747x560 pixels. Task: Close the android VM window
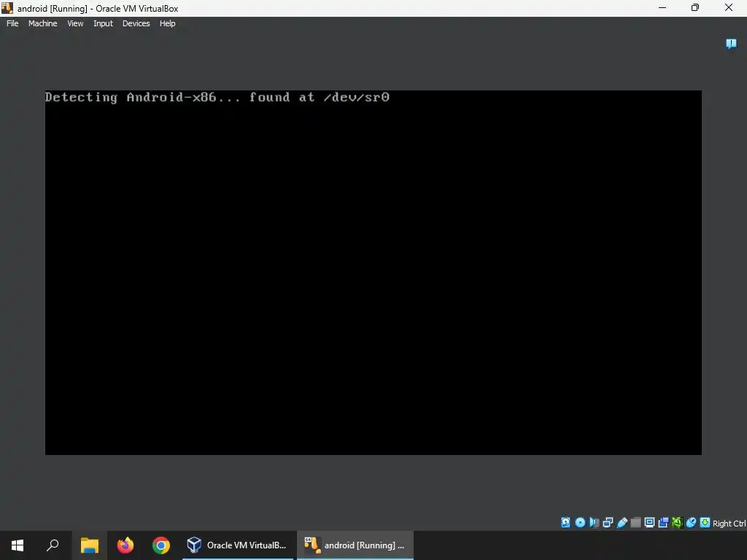(729, 7)
